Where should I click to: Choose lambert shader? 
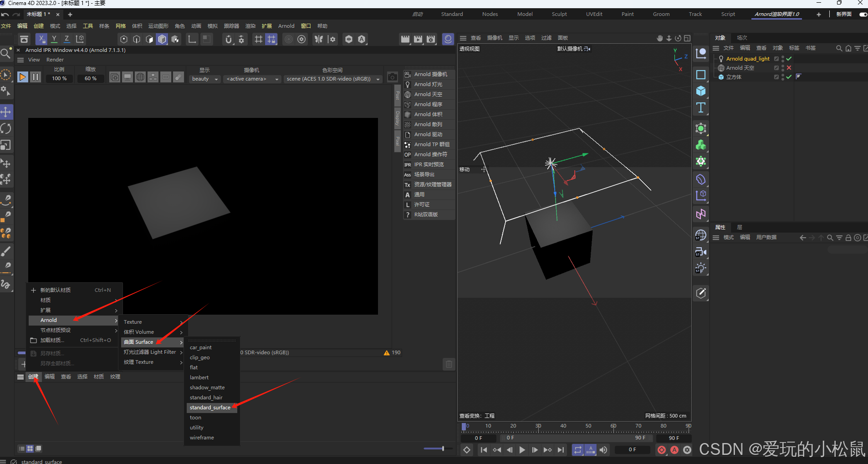199,377
